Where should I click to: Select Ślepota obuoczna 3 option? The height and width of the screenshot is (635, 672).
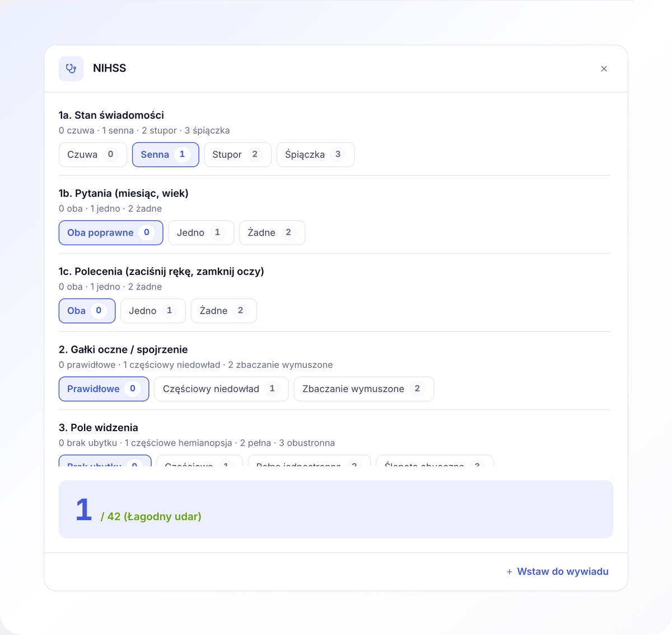[x=435, y=461]
